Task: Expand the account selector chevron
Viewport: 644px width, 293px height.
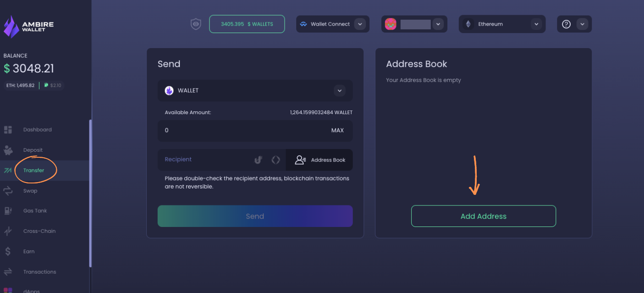Action: click(x=438, y=24)
